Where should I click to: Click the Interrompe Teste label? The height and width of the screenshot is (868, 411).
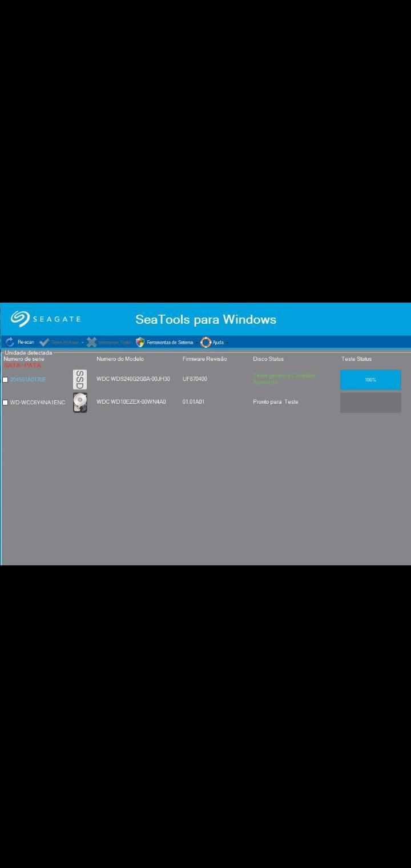(115, 343)
